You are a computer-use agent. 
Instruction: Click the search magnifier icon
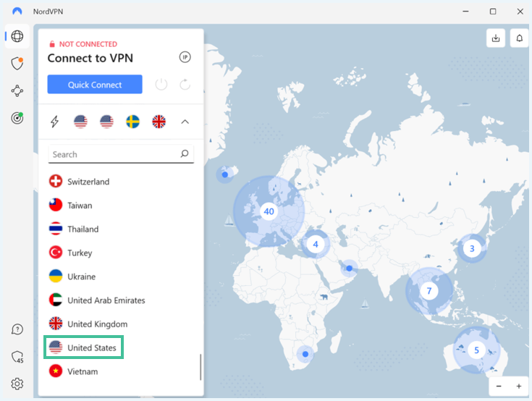point(185,154)
